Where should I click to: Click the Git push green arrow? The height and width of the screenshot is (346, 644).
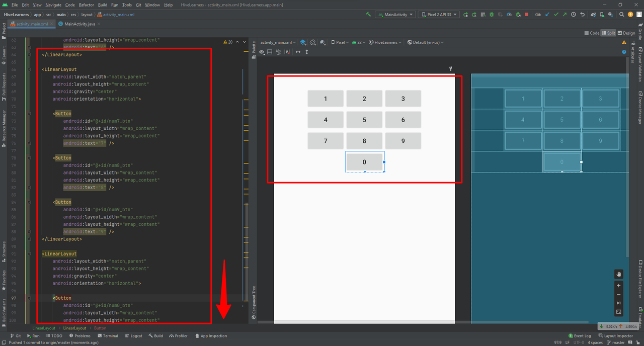[565, 15]
